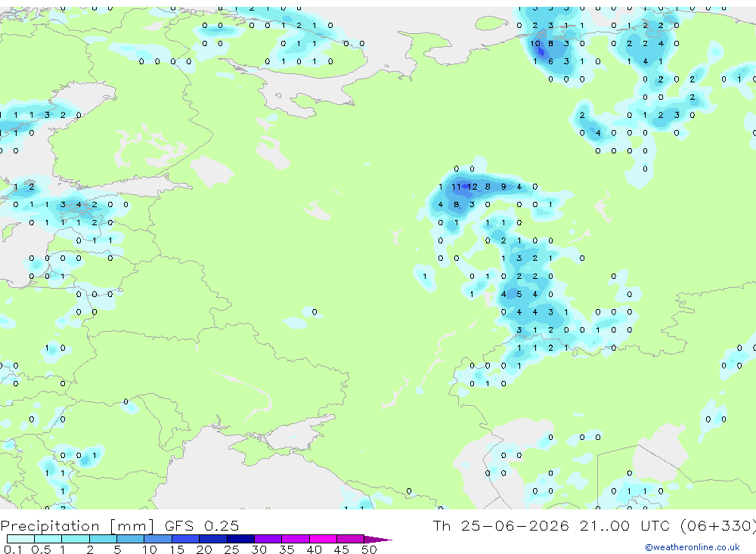Click the 'GFS 0.25' model label
The image size is (756, 554).
(x=202, y=525)
